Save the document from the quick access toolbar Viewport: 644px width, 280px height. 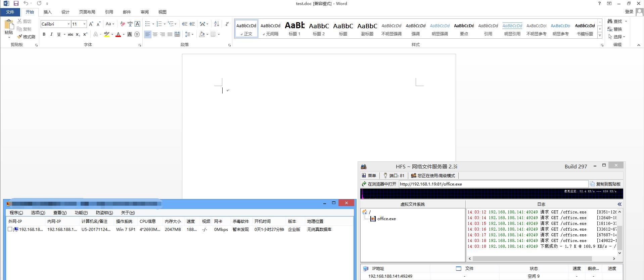click(x=16, y=3)
